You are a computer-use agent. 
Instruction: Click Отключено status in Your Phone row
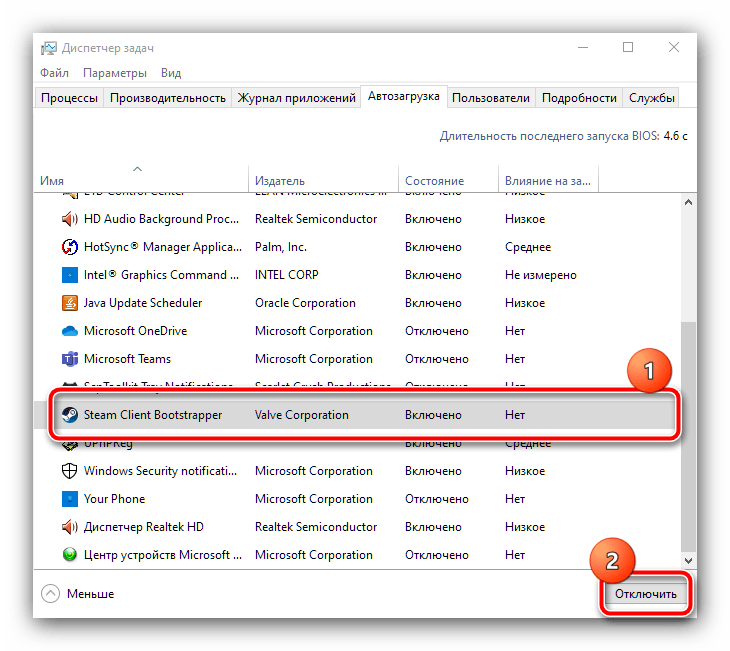[x=436, y=499]
